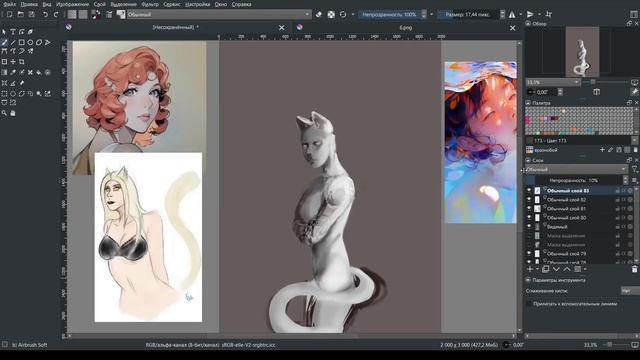The height and width of the screenshot is (360, 640).
Task: Click the reload brush preset icon
Action: [343, 15]
